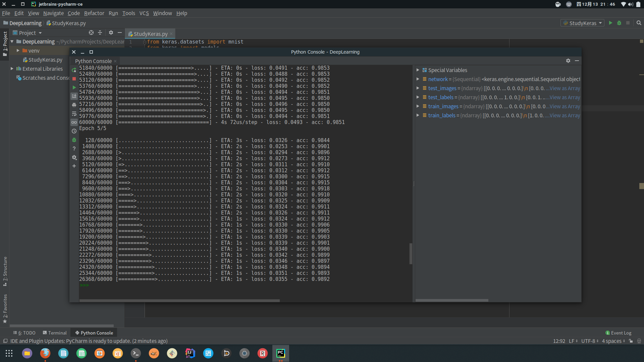The image size is (644, 362).
Task: Click console horizontal scrollbar
Action: click(179, 301)
